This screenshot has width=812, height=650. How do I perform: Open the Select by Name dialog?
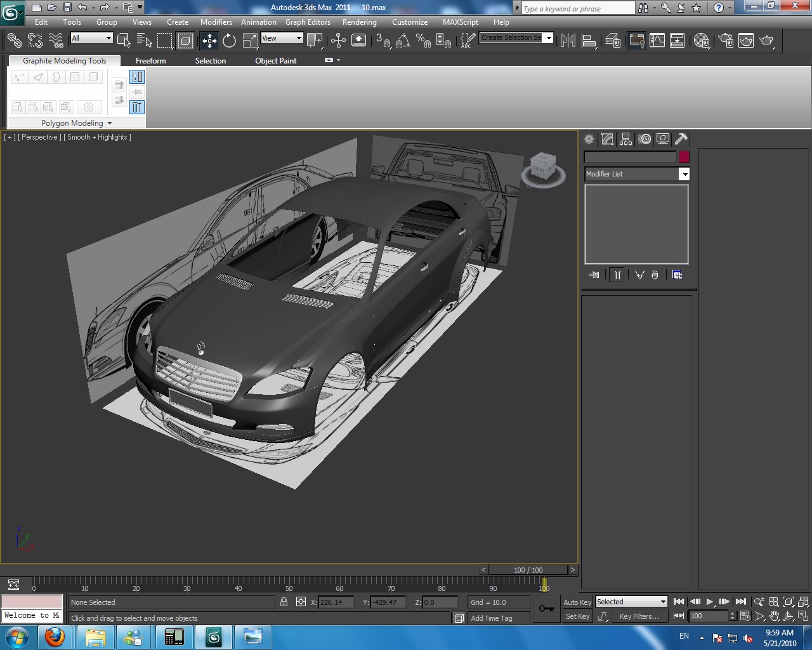(145, 41)
